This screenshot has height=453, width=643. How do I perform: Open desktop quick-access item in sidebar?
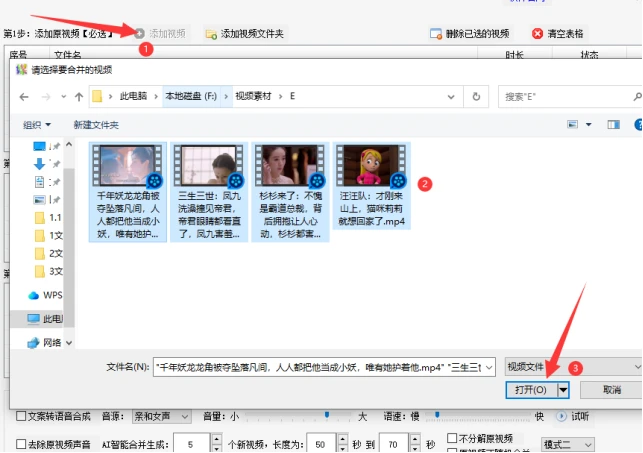(40, 146)
